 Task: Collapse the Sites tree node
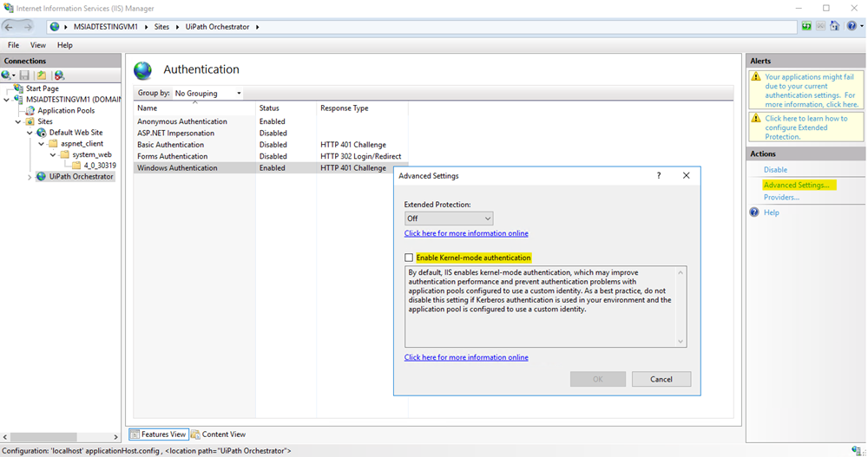18,121
